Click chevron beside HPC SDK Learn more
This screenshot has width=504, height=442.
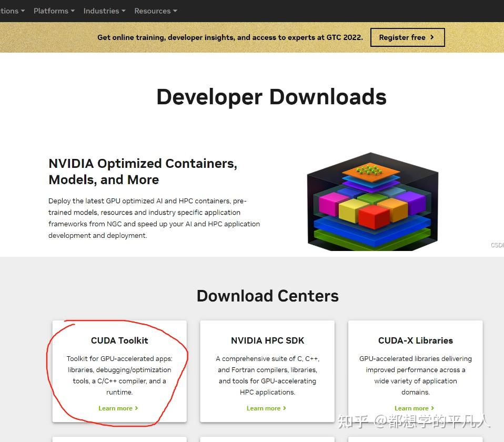pyautogui.click(x=285, y=408)
